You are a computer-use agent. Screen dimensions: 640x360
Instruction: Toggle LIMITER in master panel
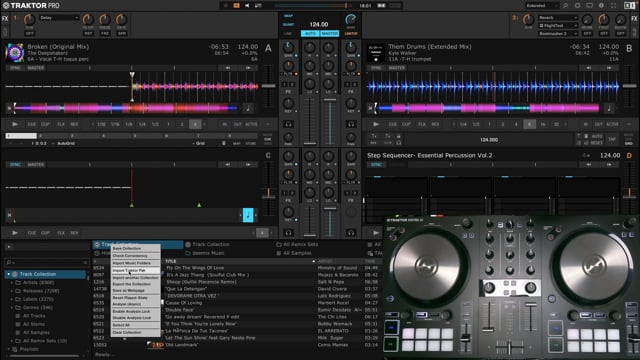(x=351, y=33)
